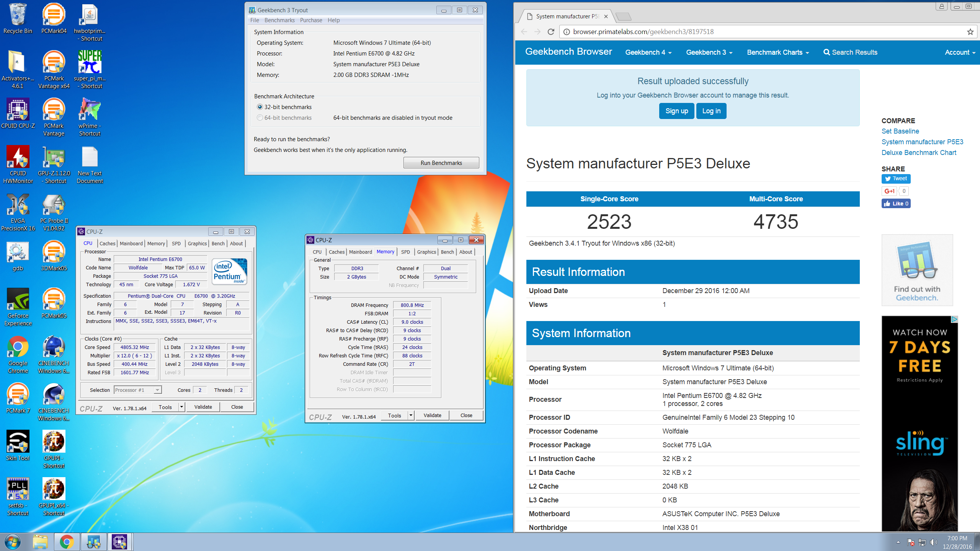Open the Activators+ 4.6.1 folder icon
The image size is (980, 551).
tap(18, 70)
